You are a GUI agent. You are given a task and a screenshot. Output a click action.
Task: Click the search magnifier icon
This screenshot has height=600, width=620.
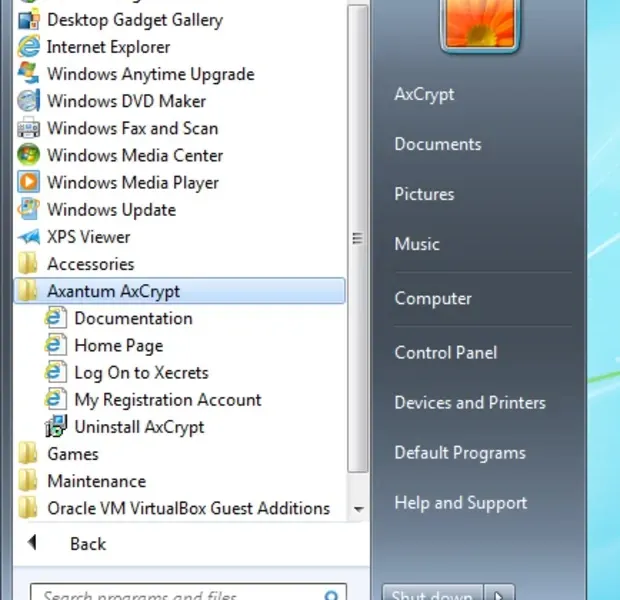coord(331,594)
